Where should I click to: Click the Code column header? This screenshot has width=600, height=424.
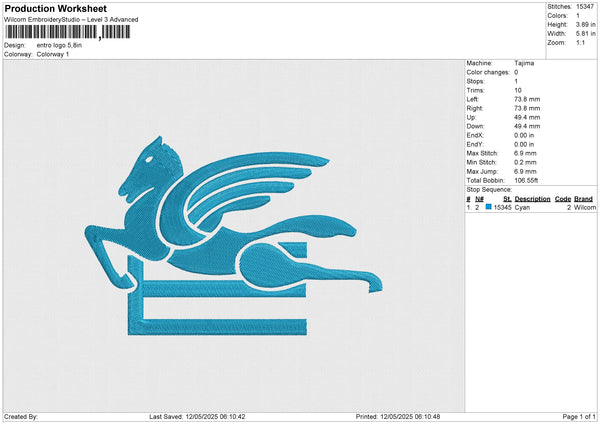563,199
